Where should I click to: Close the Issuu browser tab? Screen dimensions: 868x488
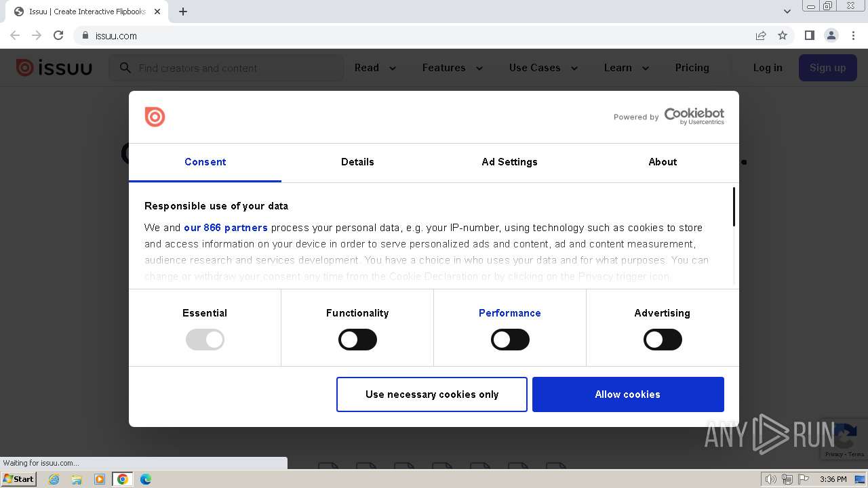[x=157, y=12]
